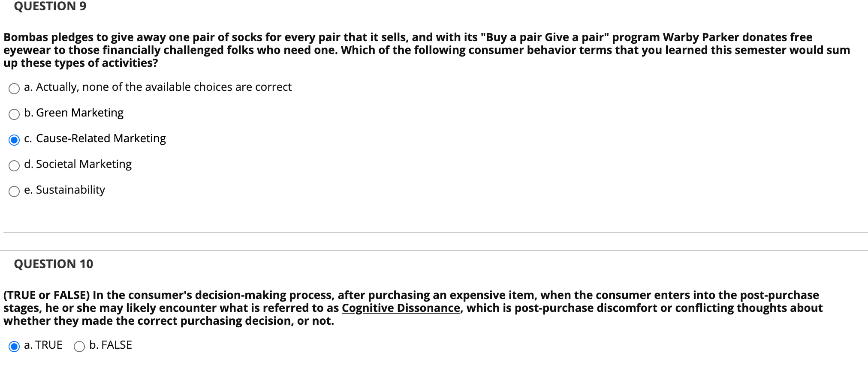Select the FALSE radio button in Question 10
This screenshot has height=365, width=868.
pos(79,346)
